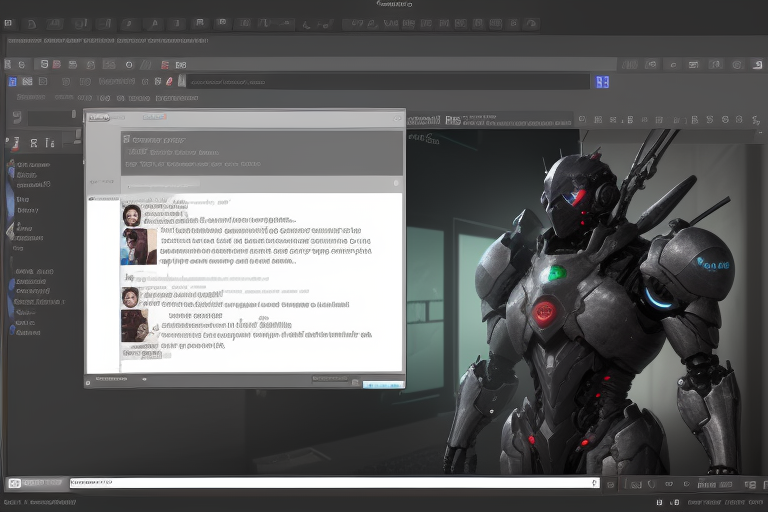This screenshot has height=512, width=768.
Task: Toggle the small marker at the dialog's bottom-left footer
Action: click(90, 381)
